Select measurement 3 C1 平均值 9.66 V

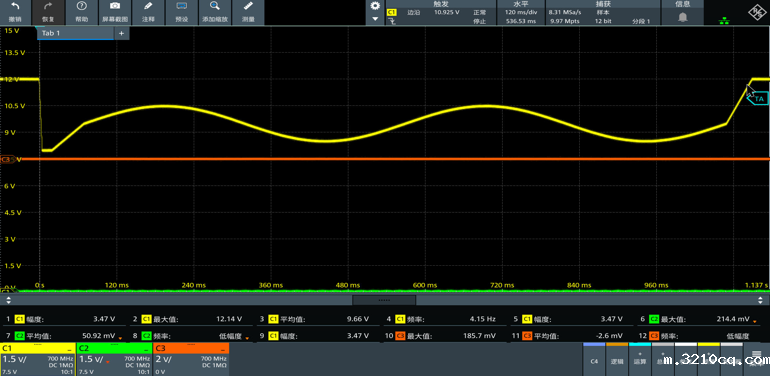pyautogui.click(x=317, y=319)
